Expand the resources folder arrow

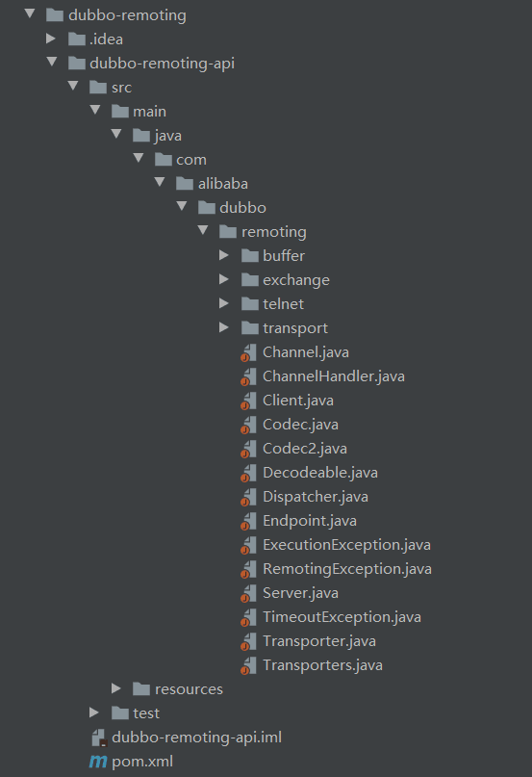(116, 688)
